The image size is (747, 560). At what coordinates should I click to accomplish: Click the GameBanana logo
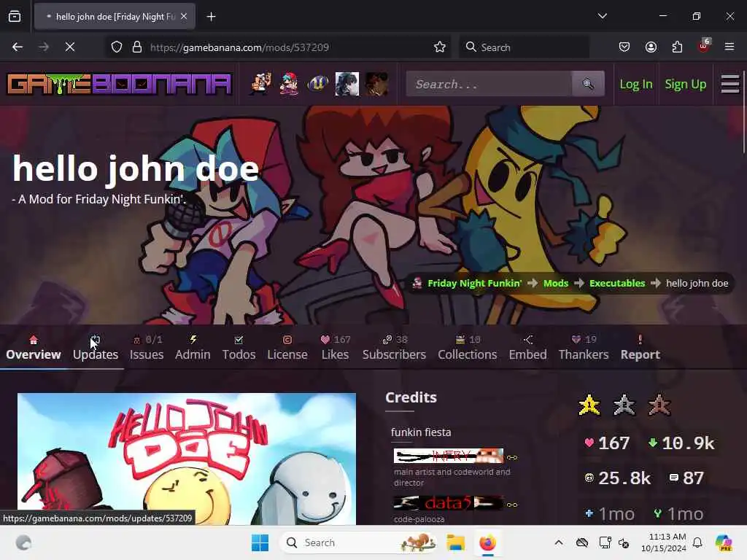[119, 85]
